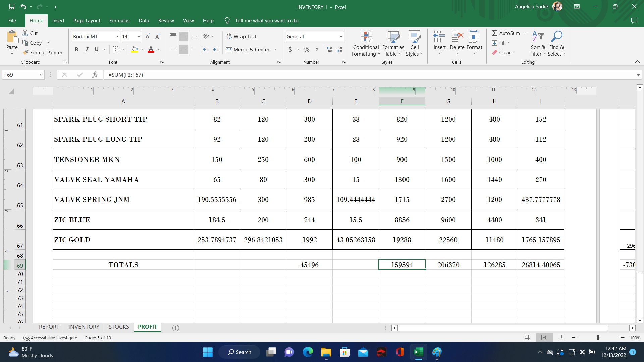This screenshot has height=362, width=644.
Task: Click the Borders icon in Font group
Action: click(x=115, y=50)
